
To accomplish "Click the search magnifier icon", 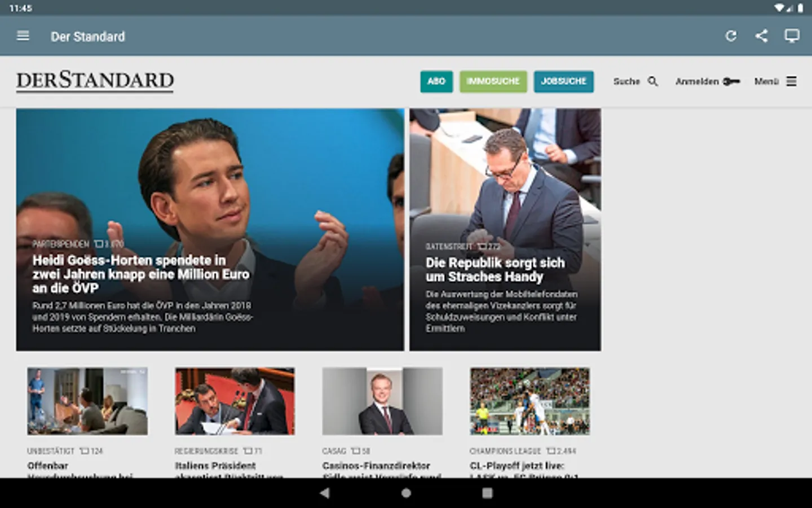I will pyautogui.click(x=653, y=81).
